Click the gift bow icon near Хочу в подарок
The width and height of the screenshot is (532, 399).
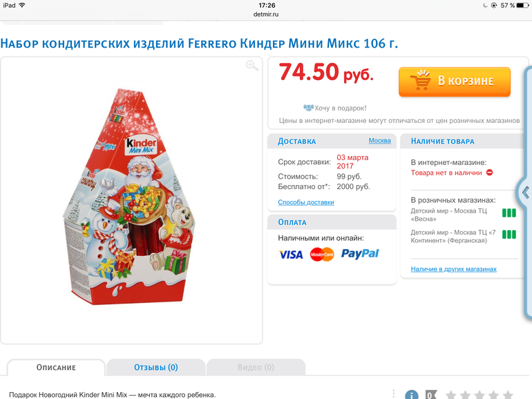[x=308, y=108]
